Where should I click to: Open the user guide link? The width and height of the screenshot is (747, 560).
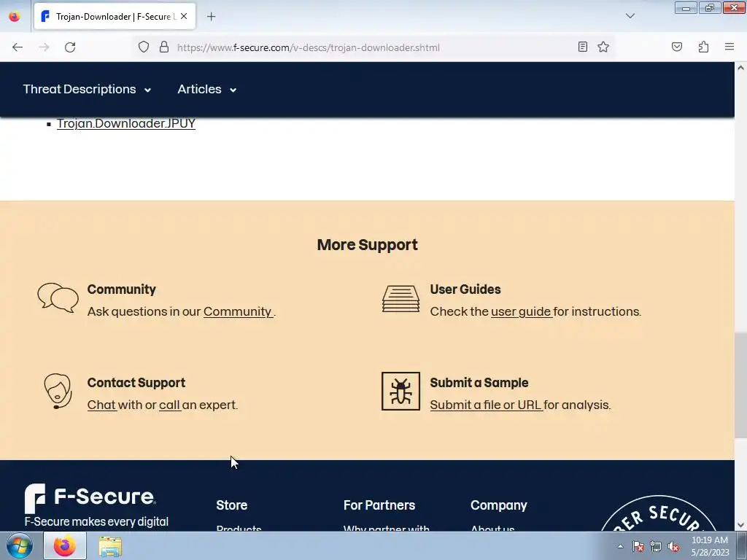click(521, 311)
